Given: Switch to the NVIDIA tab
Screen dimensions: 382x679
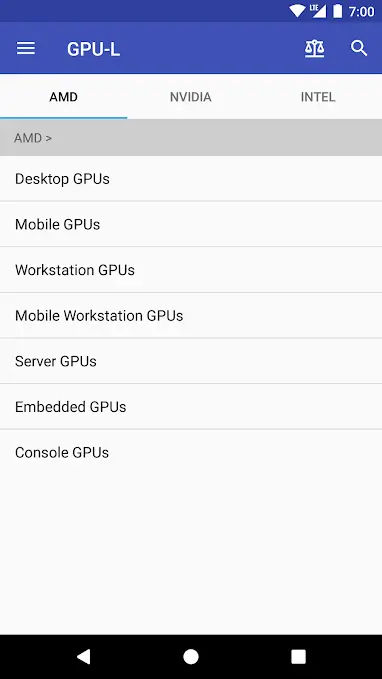Looking at the screenshot, I should (191, 97).
